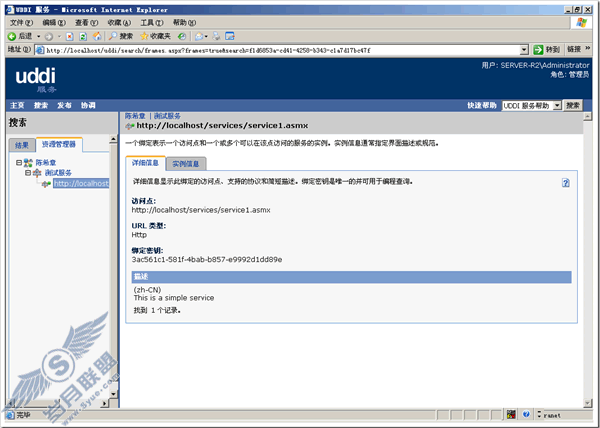This screenshot has height=428, width=600.
Task: Open the 编辑(E) menu
Action: (x=54, y=23)
